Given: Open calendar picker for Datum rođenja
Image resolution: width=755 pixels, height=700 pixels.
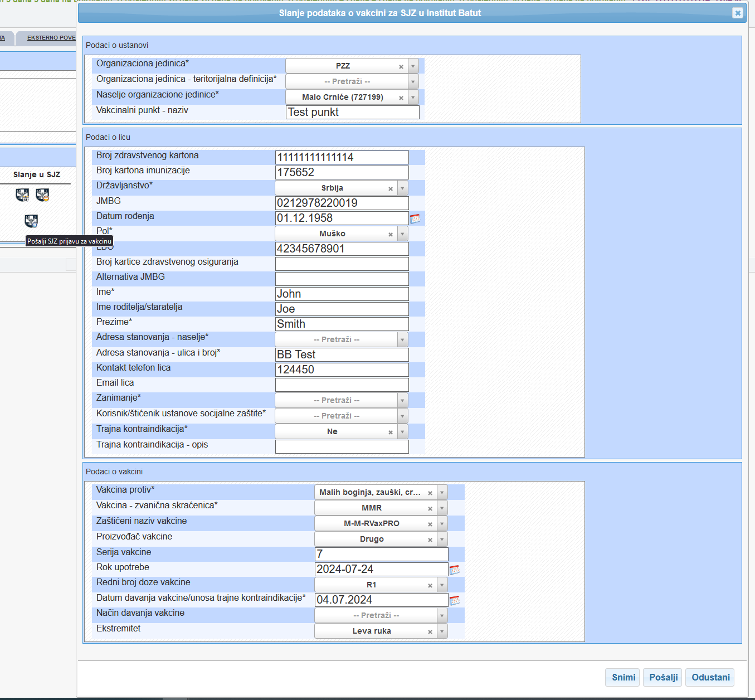Looking at the screenshot, I should click(x=415, y=218).
